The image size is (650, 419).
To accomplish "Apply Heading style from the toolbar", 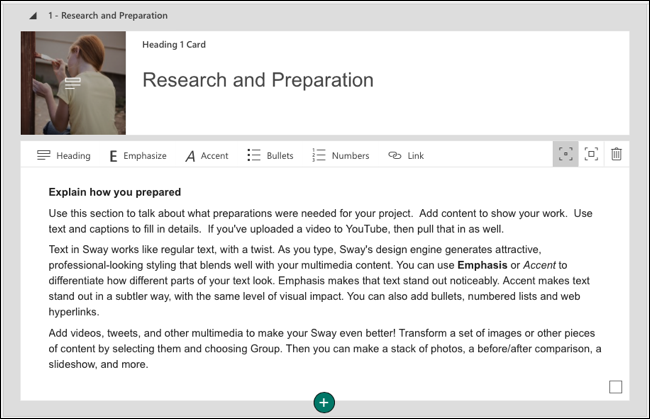I will click(63, 155).
